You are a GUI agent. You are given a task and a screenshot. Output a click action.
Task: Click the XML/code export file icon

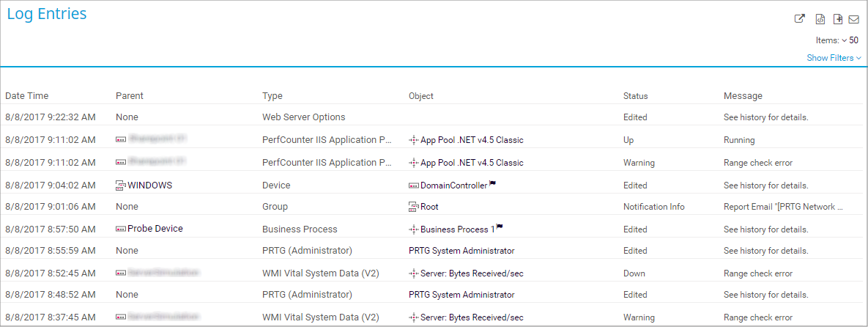[x=821, y=19]
